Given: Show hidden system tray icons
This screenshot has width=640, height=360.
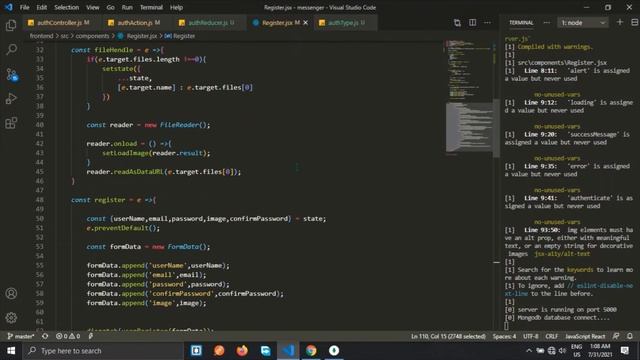Looking at the screenshot, I should point(529,351).
